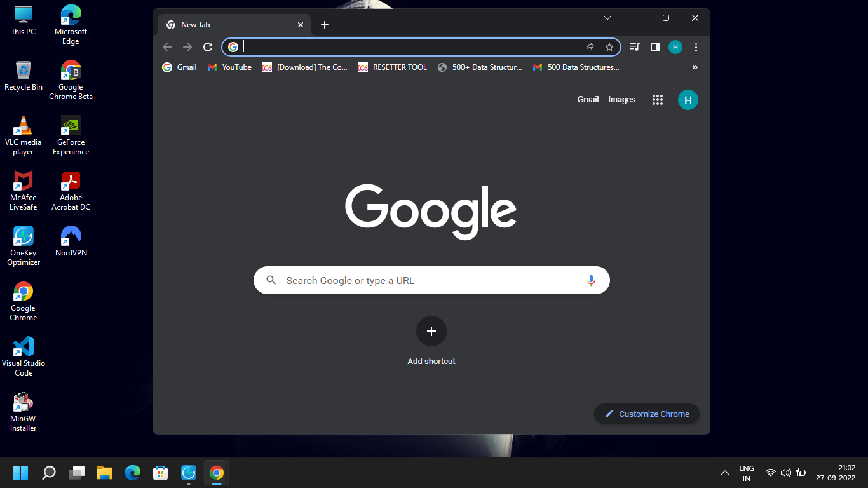The height and width of the screenshot is (488, 868).
Task: Open Google apps grid
Action: tap(658, 100)
